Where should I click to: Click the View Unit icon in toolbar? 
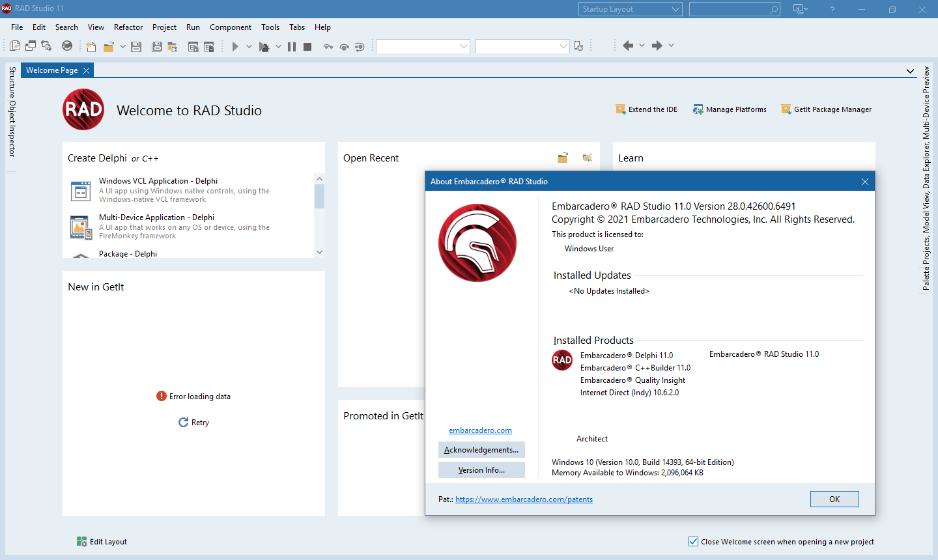coord(15,46)
